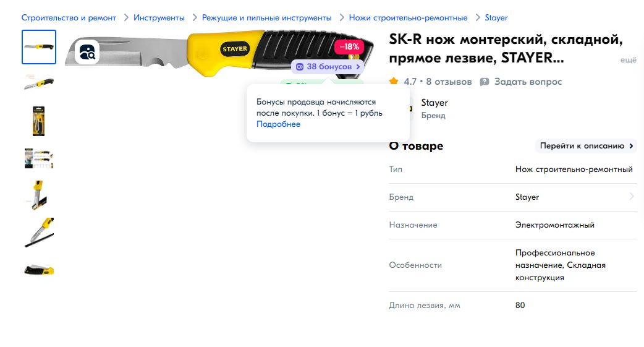This screenshot has width=644, height=347.
Task: Open Ножи строительно-ремонтные breadcrumb
Action: [409, 18]
